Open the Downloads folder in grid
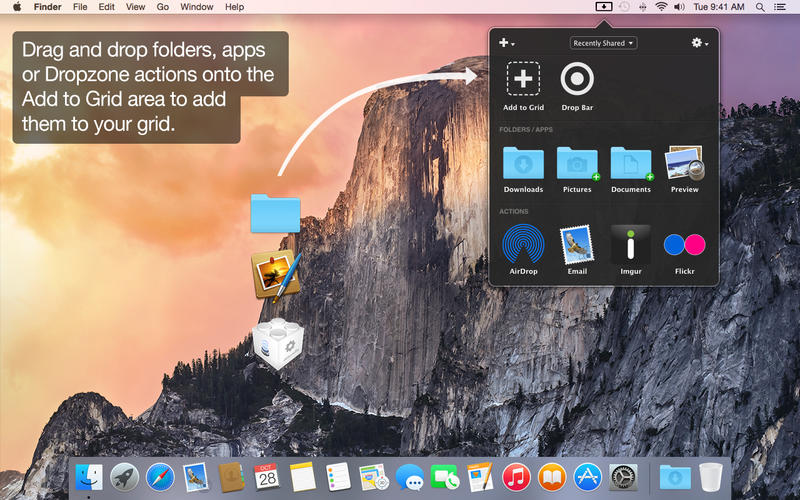The height and width of the screenshot is (500, 800). coord(523,163)
